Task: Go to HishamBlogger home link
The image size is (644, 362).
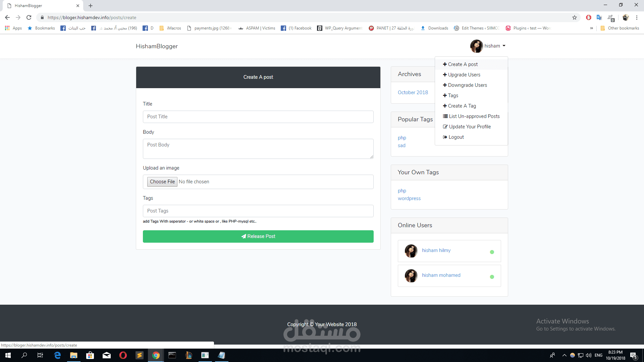Action: (x=157, y=46)
